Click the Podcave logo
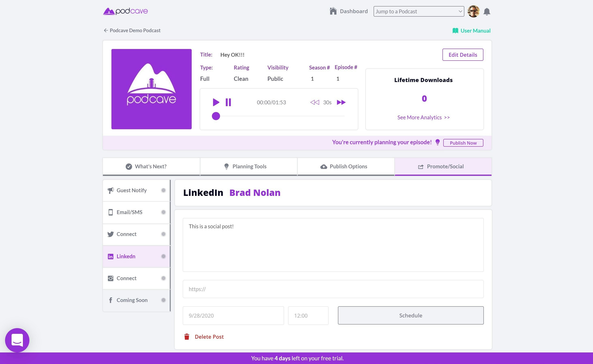Image resolution: width=593 pixels, height=364 pixels. tap(125, 11)
